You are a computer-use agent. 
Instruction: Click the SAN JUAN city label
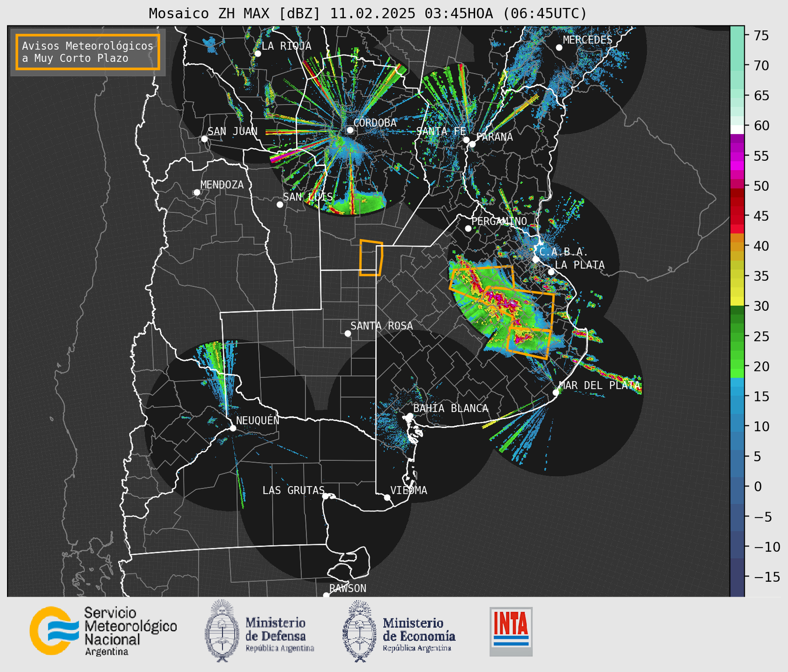click(233, 131)
